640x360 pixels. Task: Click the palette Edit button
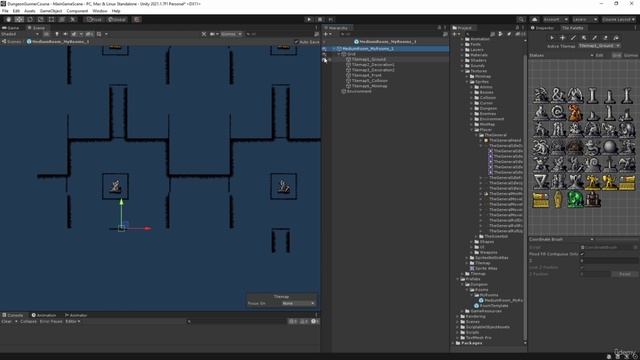600,56
